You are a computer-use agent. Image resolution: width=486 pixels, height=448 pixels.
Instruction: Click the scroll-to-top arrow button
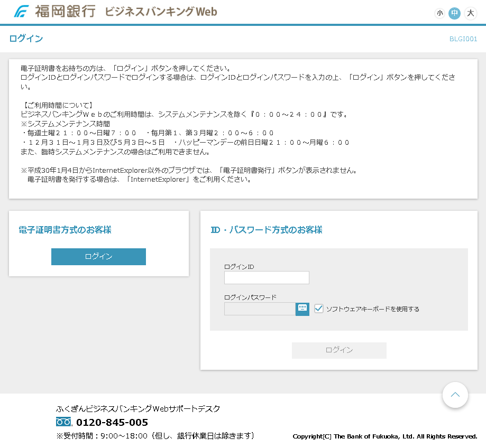click(x=455, y=395)
